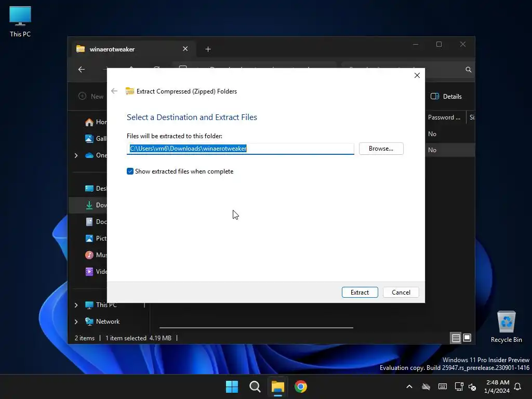Show hidden system tray icons

coord(409,387)
